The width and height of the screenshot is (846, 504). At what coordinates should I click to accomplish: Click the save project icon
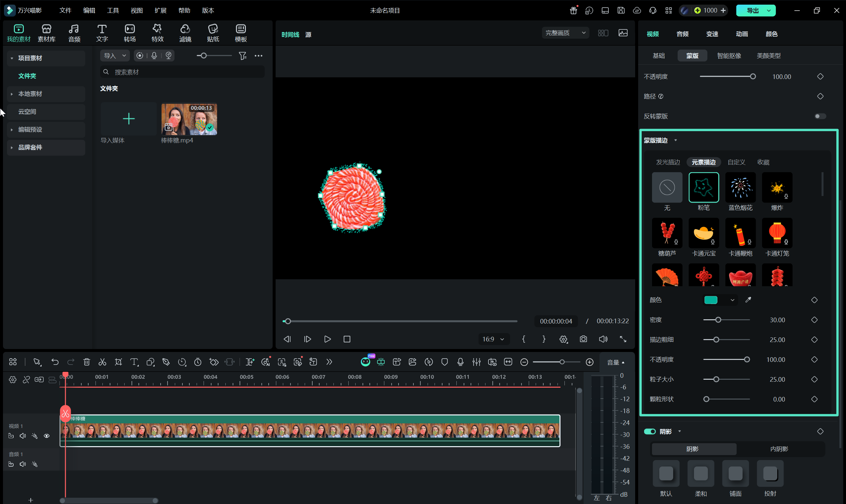click(x=621, y=11)
